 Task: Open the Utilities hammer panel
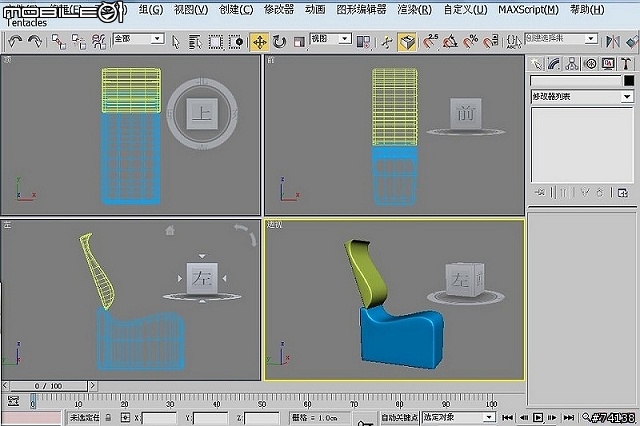626,64
